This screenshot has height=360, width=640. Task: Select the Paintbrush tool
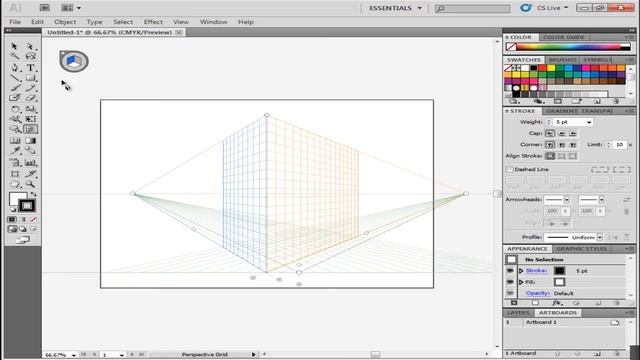15,88
